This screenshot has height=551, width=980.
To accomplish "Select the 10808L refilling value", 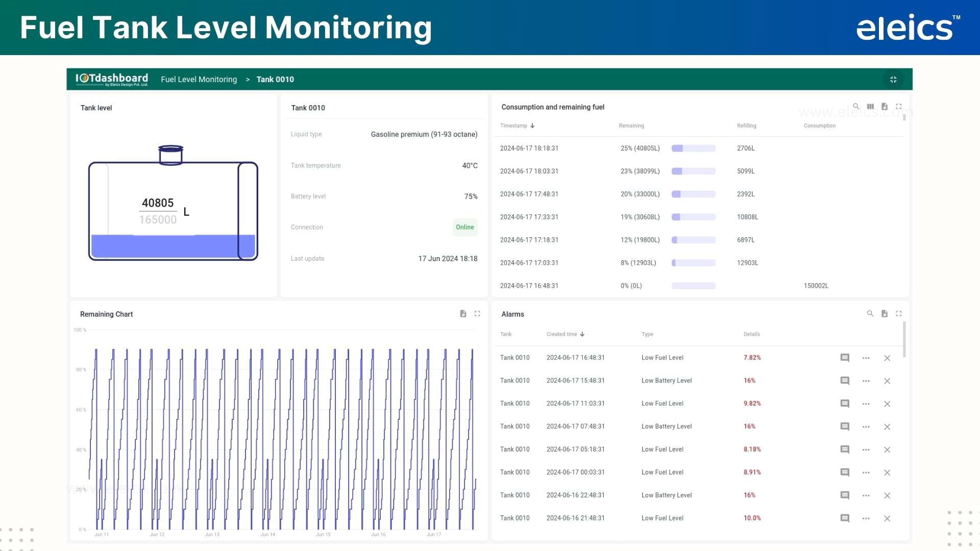I will pos(747,217).
